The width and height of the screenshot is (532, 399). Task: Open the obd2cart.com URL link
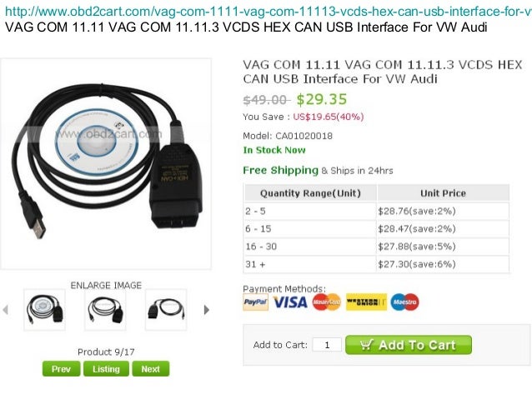(268, 12)
